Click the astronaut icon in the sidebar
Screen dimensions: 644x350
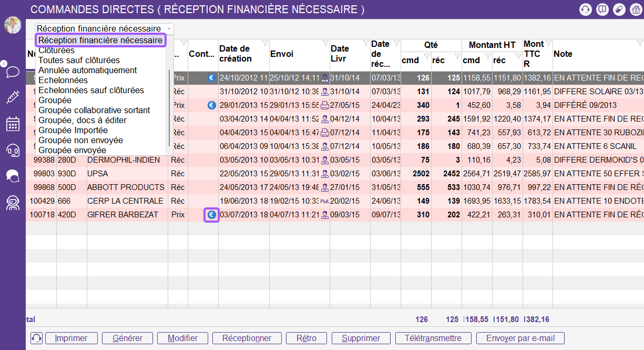tap(13, 203)
